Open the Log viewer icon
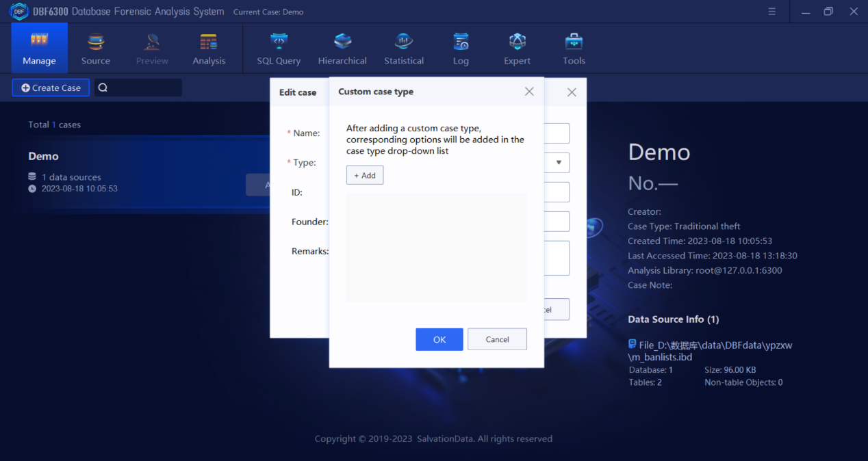The height and width of the screenshot is (461, 868). point(461,42)
